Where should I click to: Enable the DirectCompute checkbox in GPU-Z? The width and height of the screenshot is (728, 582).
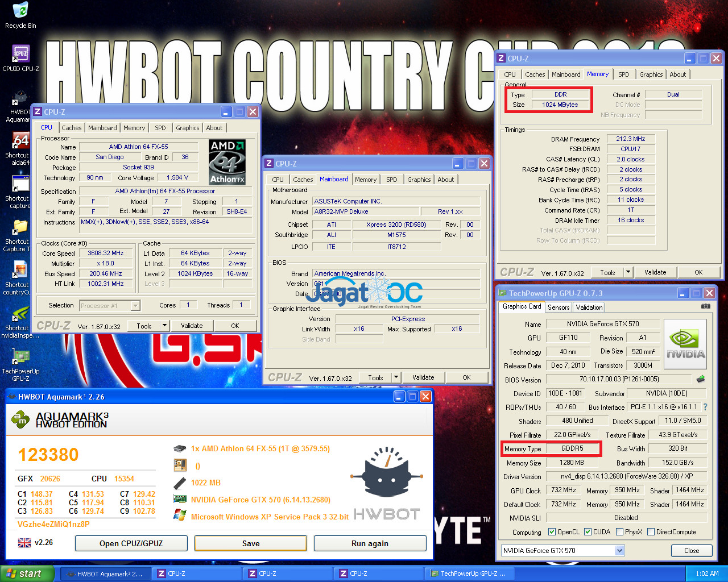point(650,532)
